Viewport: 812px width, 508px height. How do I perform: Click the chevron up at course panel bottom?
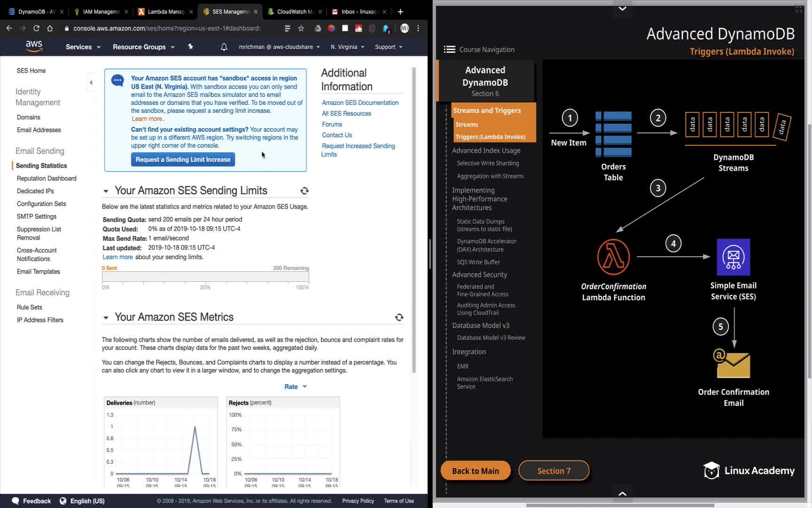(622, 493)
